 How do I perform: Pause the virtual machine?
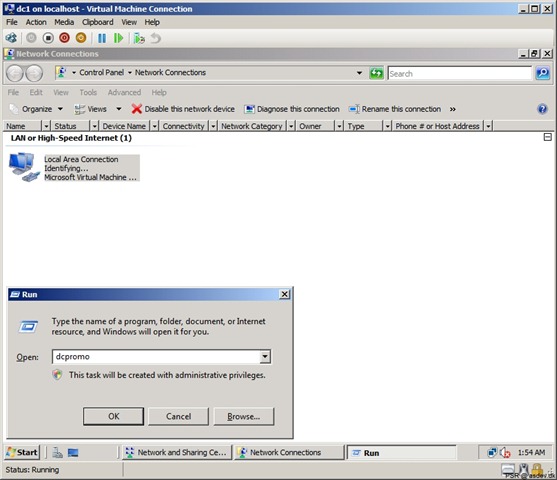pyautogui.click(x=102, y=38)
